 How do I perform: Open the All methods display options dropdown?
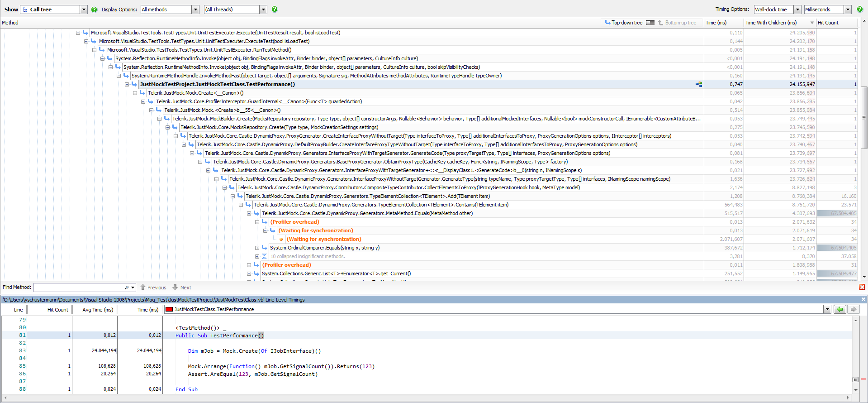tap(195, 10)
